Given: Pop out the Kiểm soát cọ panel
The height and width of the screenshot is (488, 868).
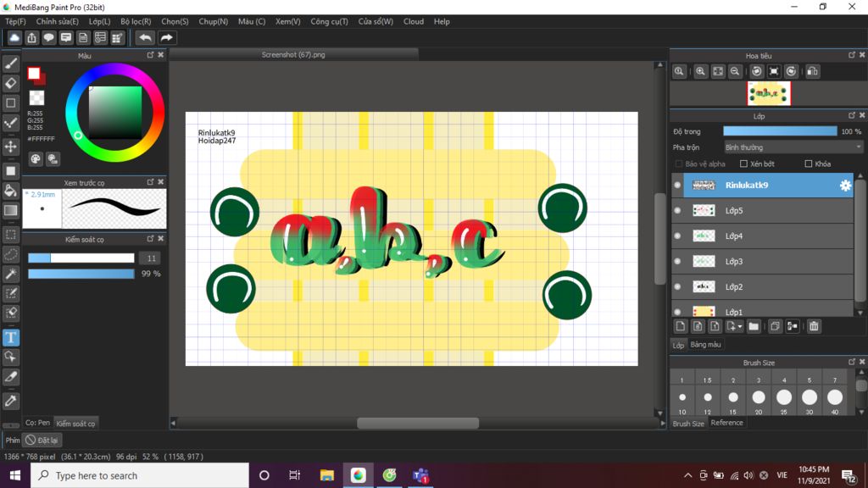Looking at the screenshot, I should pyautogui.click(x=151, y=239).
